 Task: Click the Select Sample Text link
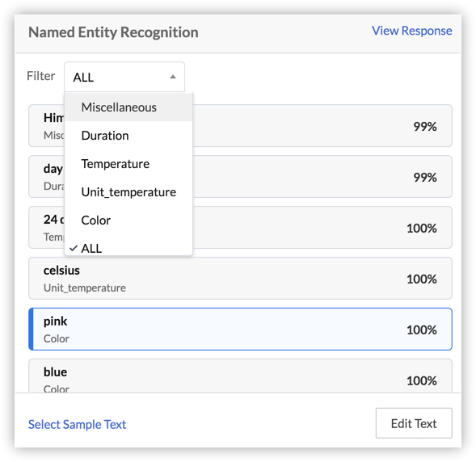coord(77,424)
